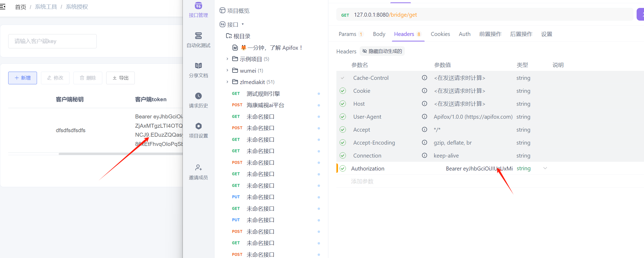644x258 pixels.
Task: Switch to the Params tab
Action: click(x=351, y=34)
